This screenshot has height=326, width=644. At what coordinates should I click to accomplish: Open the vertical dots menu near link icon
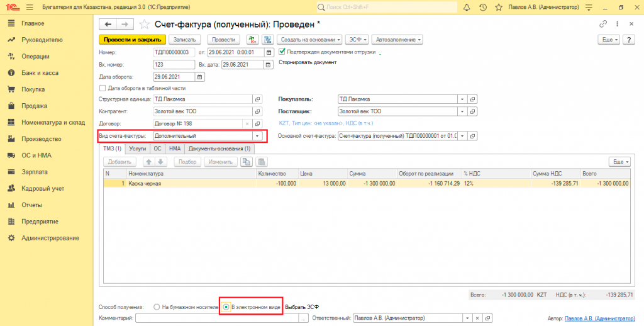617,24
